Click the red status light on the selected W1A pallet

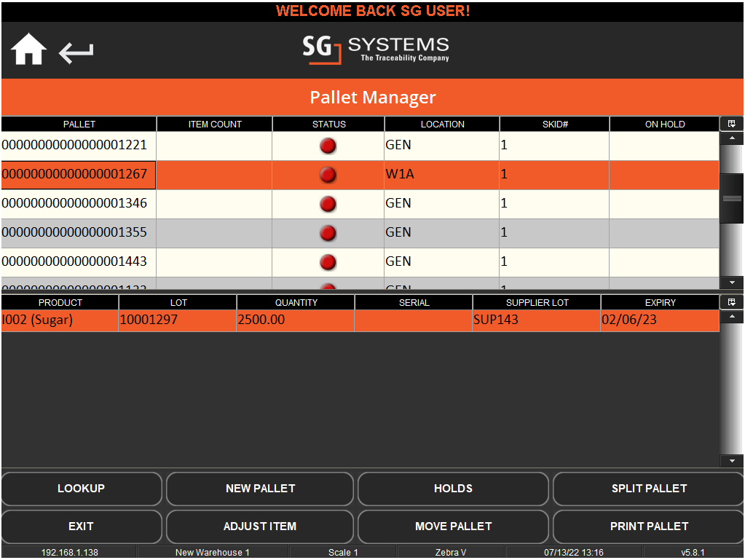[328, 175]
